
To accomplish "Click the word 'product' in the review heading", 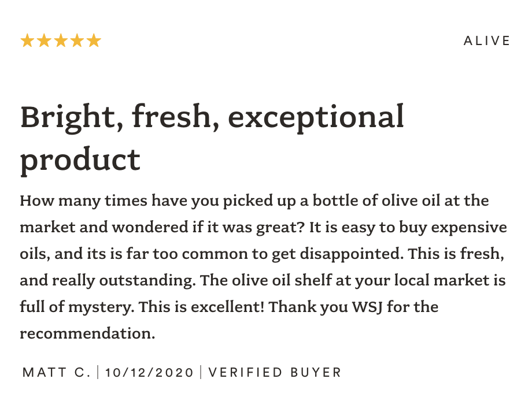I will [80, 161].
